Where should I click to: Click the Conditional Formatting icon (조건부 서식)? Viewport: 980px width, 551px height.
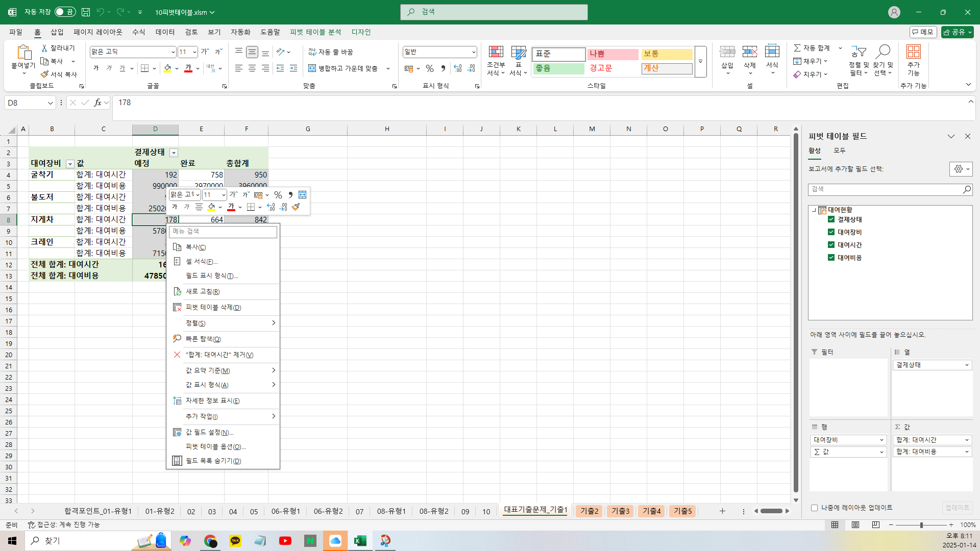[x=496, y=53]
